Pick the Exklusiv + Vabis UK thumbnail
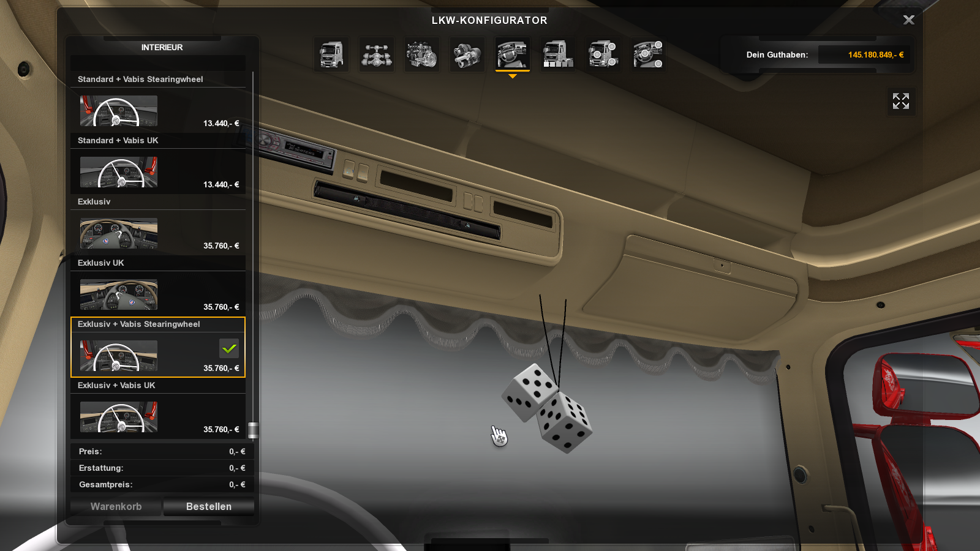Image resolution: width=980 pixels, height=551 pixels. click(119, 417)
